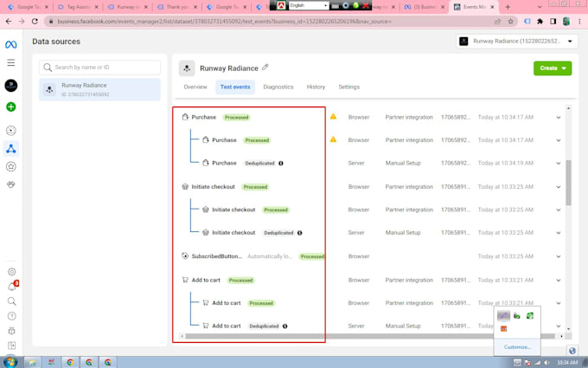Toggle the sidebar panel collapse icon
The height and width of the screenshot is (368, 588).
pyautogui.click(x=11, y=345)
